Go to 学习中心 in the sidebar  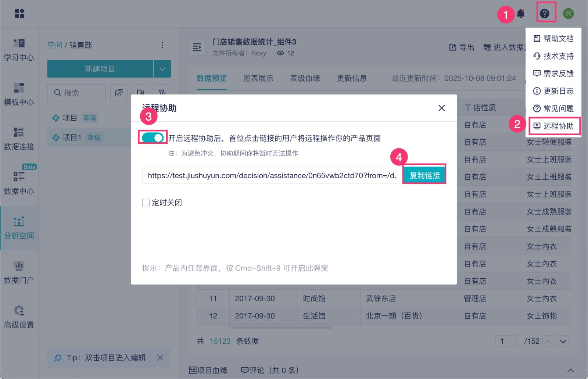coord(19,50)
